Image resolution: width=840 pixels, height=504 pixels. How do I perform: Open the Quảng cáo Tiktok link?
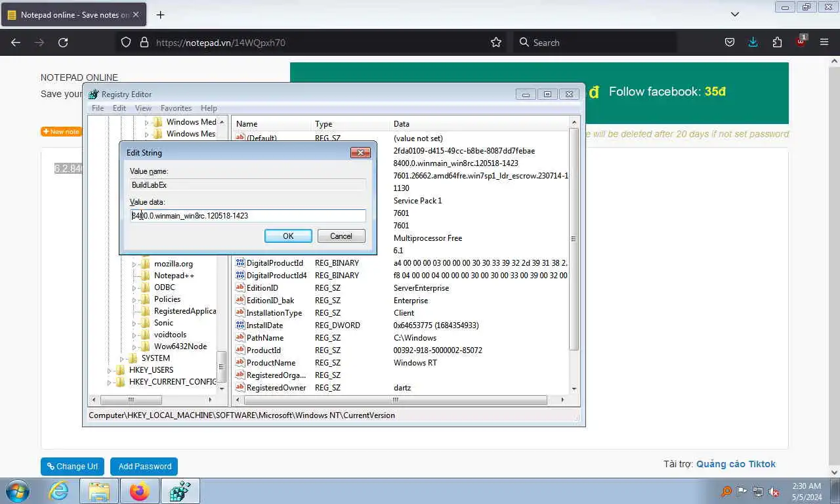[736, 464]
